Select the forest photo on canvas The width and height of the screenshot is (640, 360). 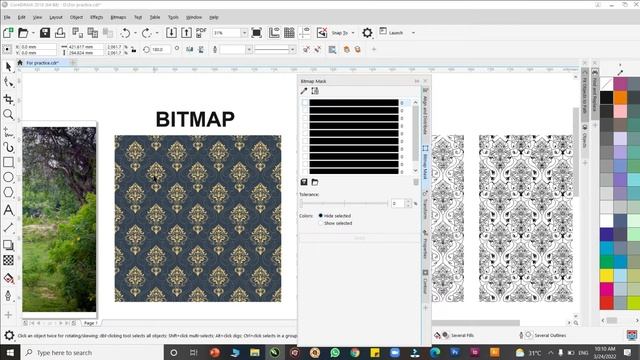[x=59, y=219]
